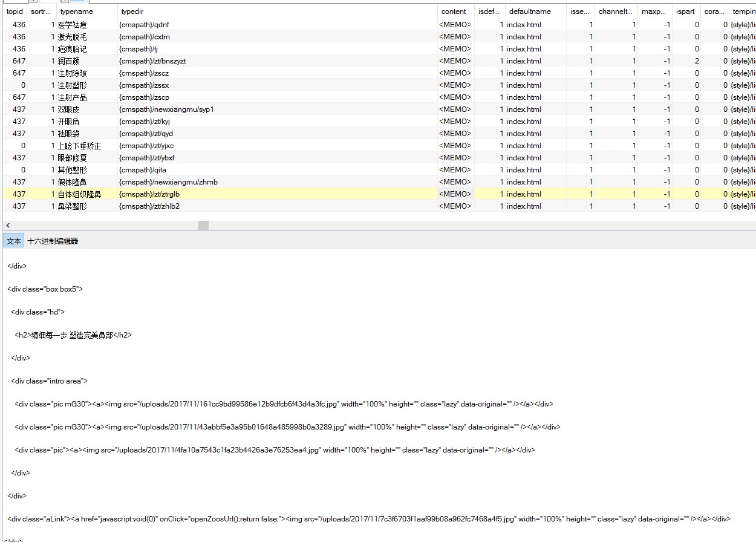This screenshot has width=756, height=542.
Task: Click the typedir column header
Action: pos(277,11)
